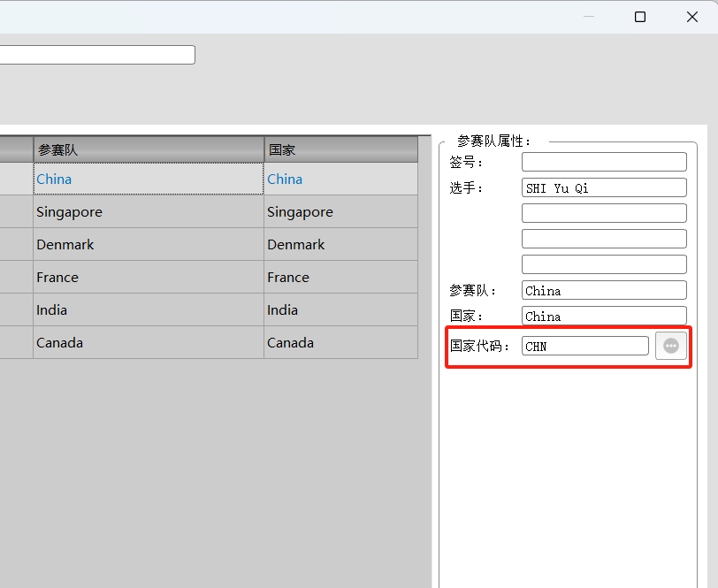The height and width of the screenshot is (588, 718).
Task: Select France in the 参赛队 column
Action: pyautogui.click(x=57, y=278)
